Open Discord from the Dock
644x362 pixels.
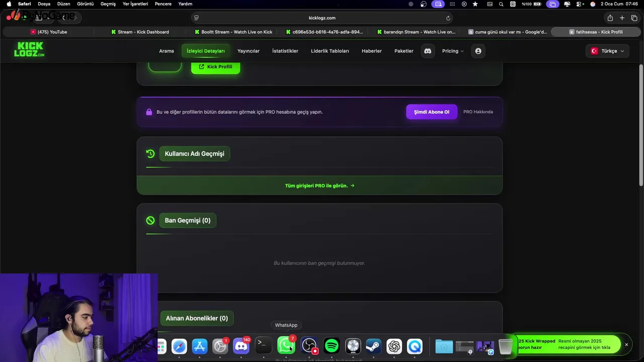[242, 346]
